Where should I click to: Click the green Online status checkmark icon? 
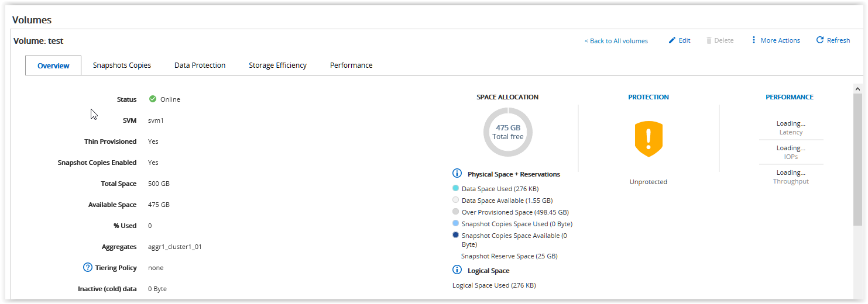click(x=153, y=99)
